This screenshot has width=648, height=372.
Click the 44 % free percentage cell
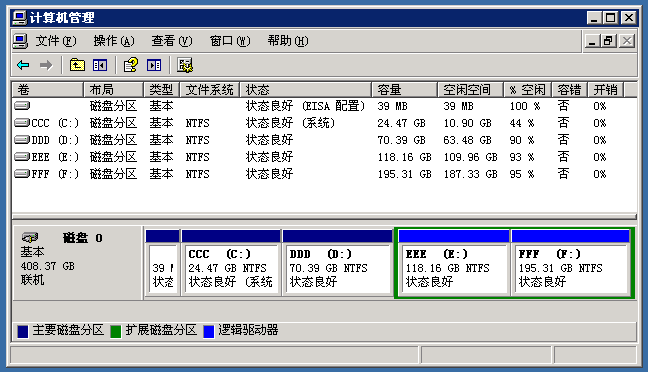click(522, 123)
